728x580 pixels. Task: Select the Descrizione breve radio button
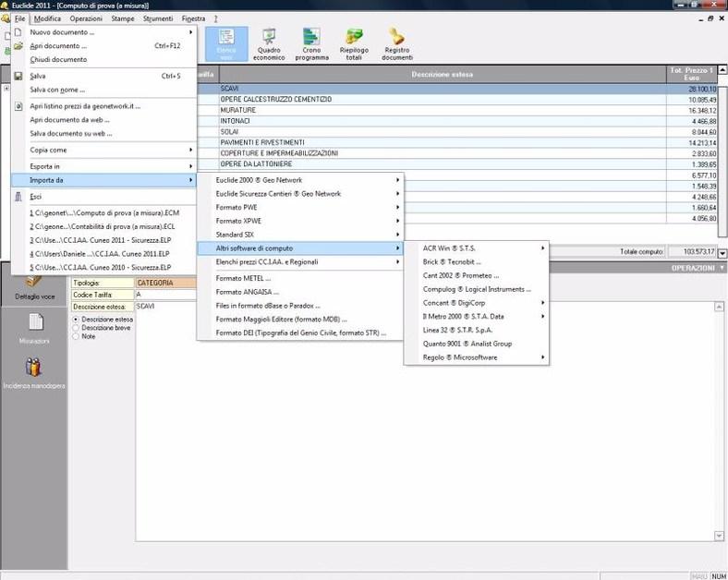point(76,327)
